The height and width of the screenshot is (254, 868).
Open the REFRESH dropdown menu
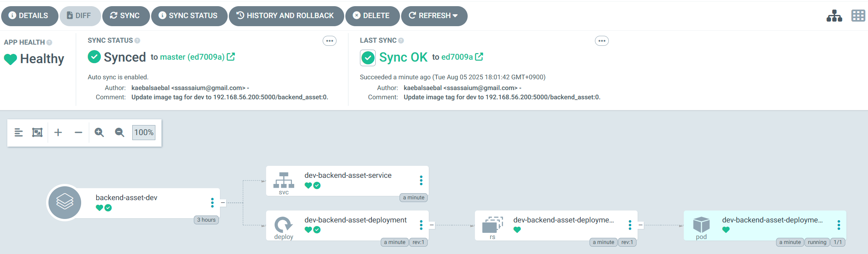pos(455,16)
